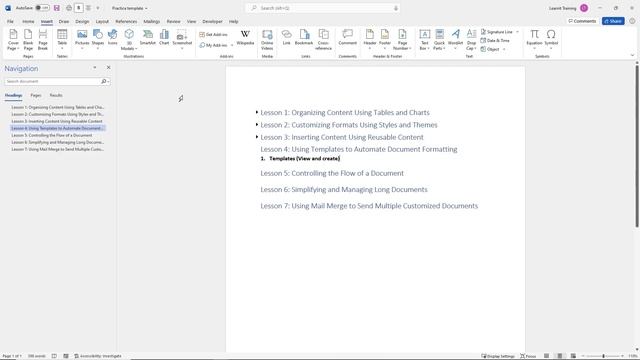Open search options dropdown in Navigation pane
Viewport: 640px width, 360px height.
click(108, 82)
